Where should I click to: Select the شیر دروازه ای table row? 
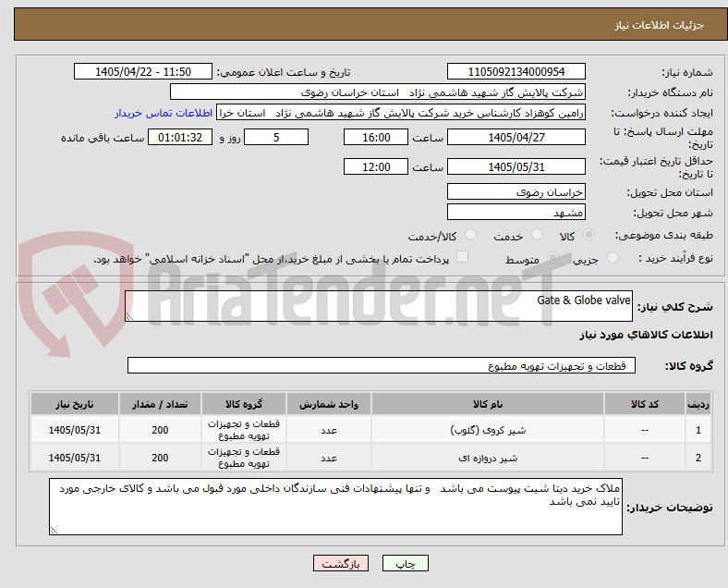pyautogui.click(x=371, y=458)
